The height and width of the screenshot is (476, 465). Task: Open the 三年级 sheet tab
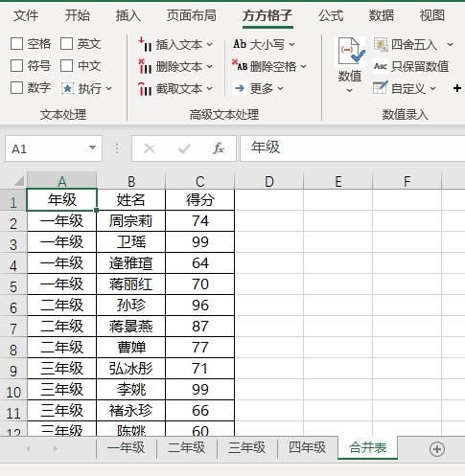pos(247,447)
